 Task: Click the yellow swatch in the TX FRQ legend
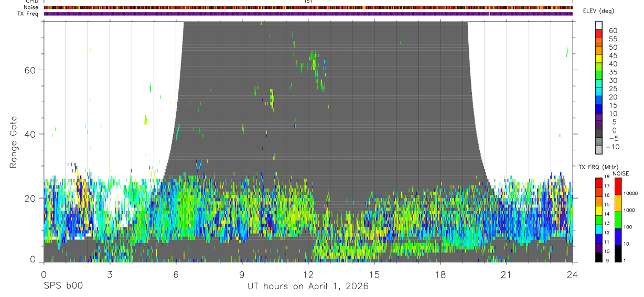599,211
